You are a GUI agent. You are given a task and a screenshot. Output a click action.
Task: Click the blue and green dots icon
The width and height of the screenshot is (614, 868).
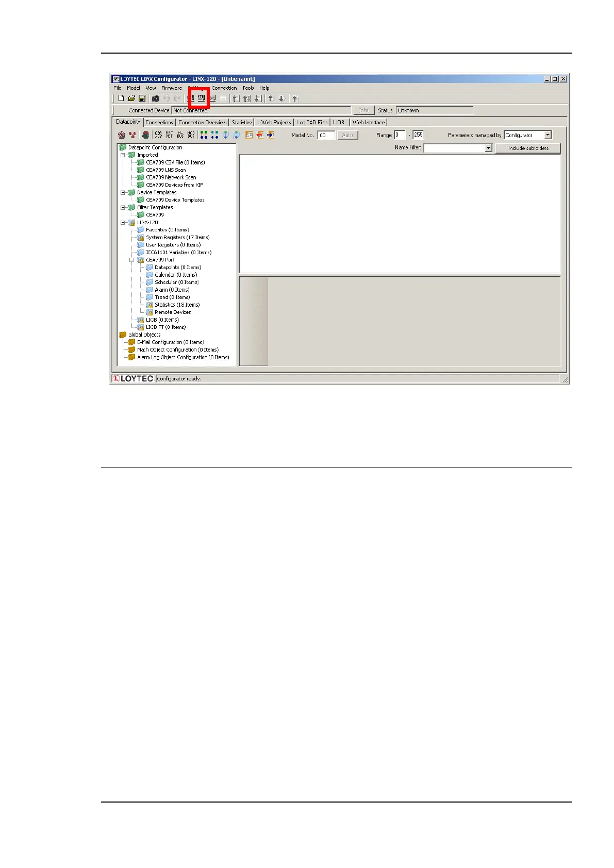click(x=214, y=135)
